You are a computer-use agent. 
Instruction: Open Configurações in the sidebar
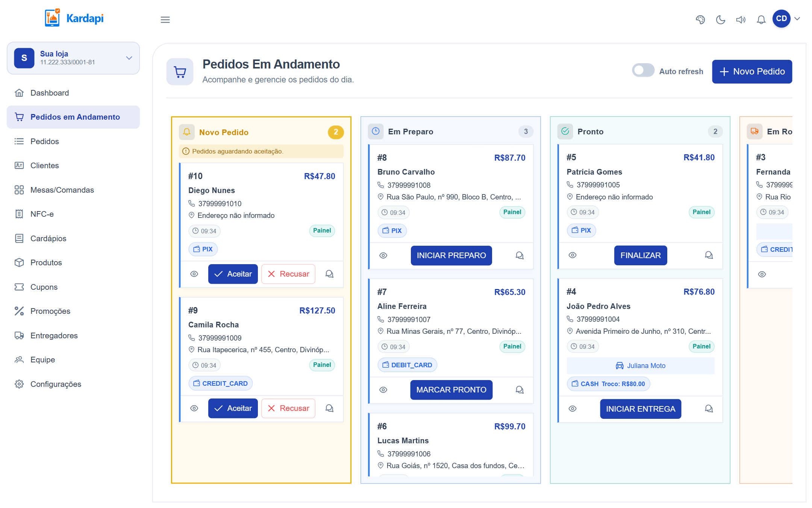pos(73,384)
